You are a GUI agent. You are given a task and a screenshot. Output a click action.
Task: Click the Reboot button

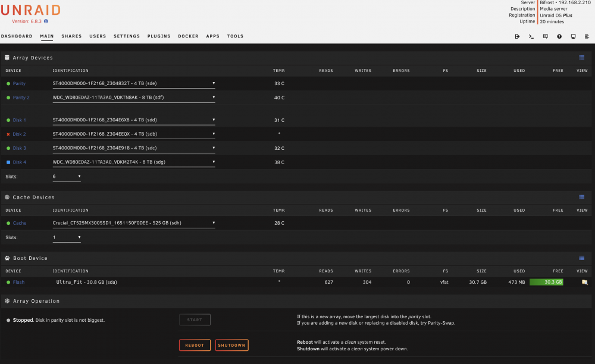pos(195,345)
